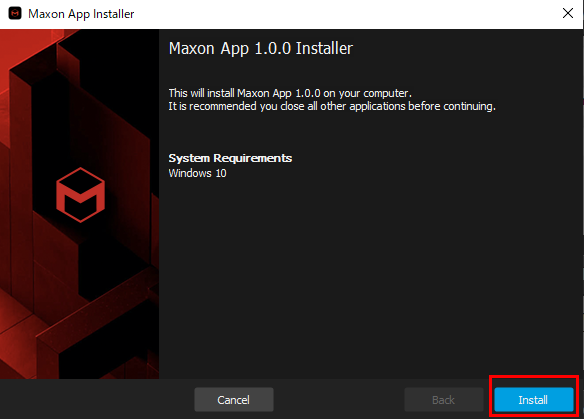Image resolution: width=584 pixels, height=419 pixels.
Task: Click the "System Requirements" label
Action: [230, 158]
